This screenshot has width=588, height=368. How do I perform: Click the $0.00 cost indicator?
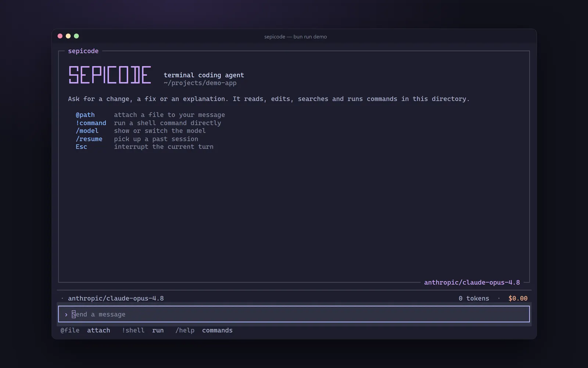tap(518, 298)
